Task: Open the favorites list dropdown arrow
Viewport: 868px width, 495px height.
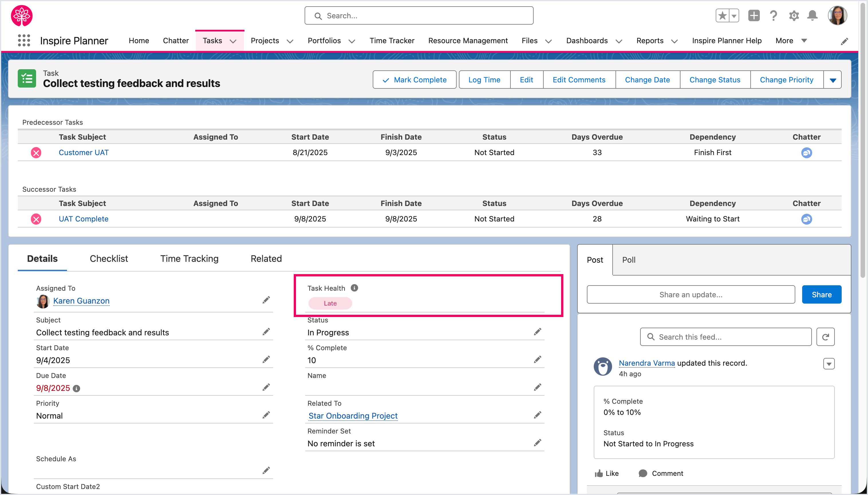Action: 734,16
